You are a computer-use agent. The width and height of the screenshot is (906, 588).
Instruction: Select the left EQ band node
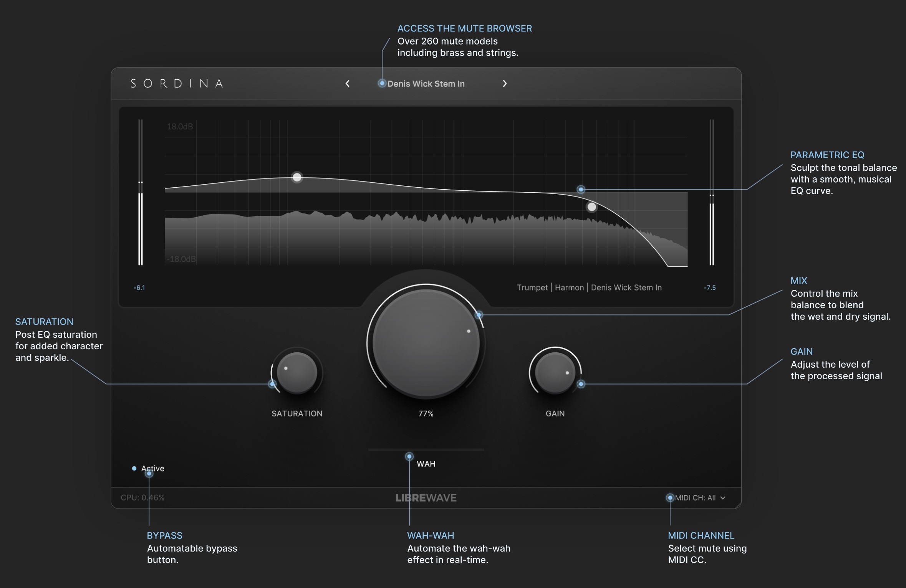coord(297,177)
